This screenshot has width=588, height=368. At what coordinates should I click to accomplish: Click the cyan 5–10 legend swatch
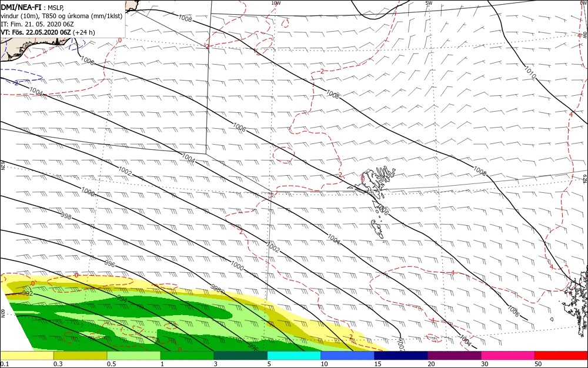click(x=294, y=356)
